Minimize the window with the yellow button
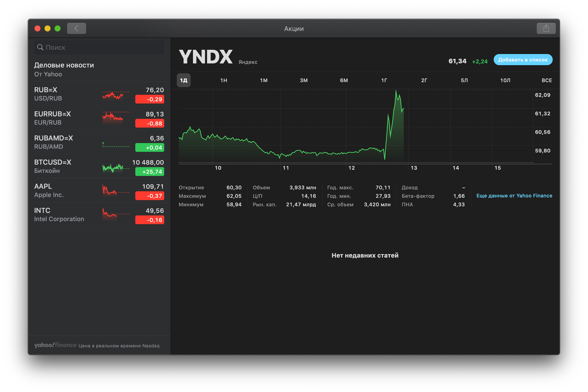The height and width of the screenshot is (392, 588). tap(48, 28)
